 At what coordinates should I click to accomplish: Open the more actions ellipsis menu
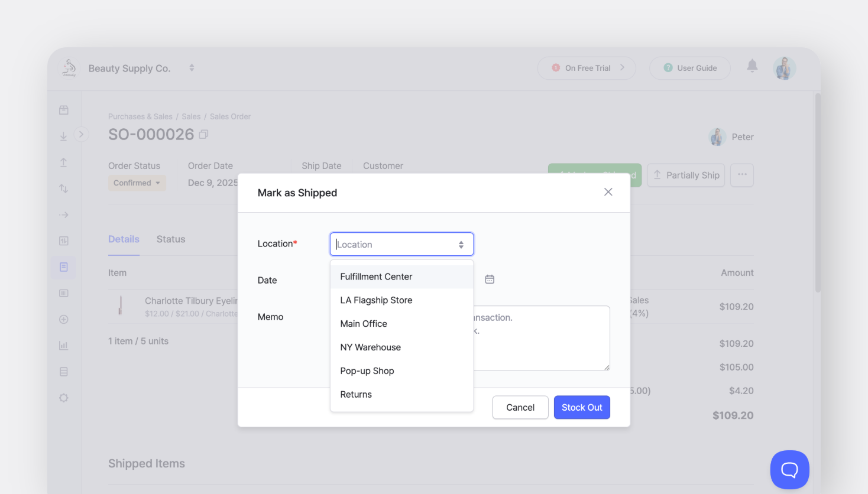[741, 175]
